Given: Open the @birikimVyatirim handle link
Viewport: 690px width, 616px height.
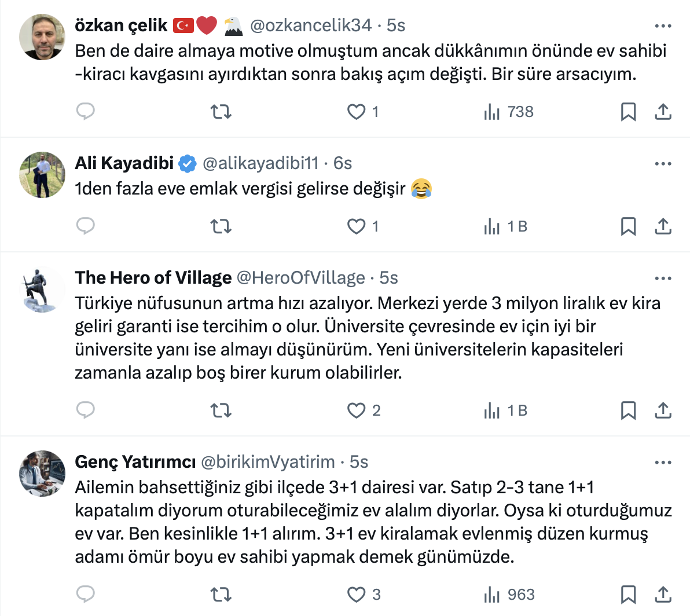Looking at the screenshot, I should tap(267, 462).
